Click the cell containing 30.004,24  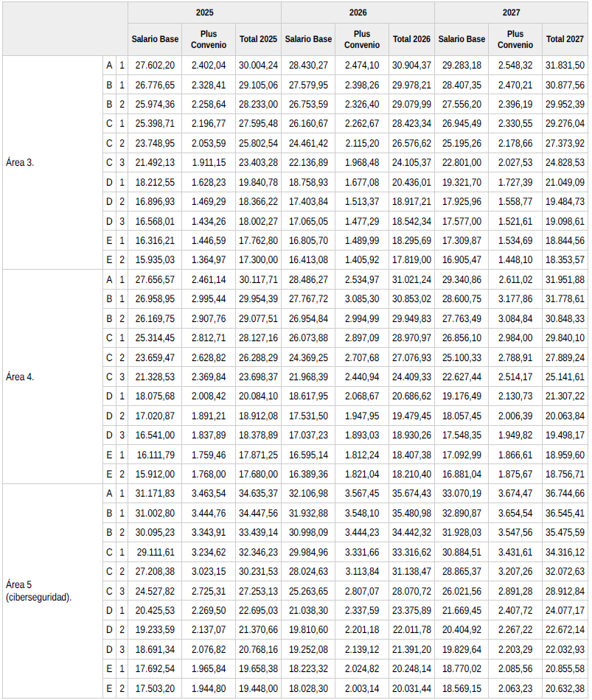[258, 66]
